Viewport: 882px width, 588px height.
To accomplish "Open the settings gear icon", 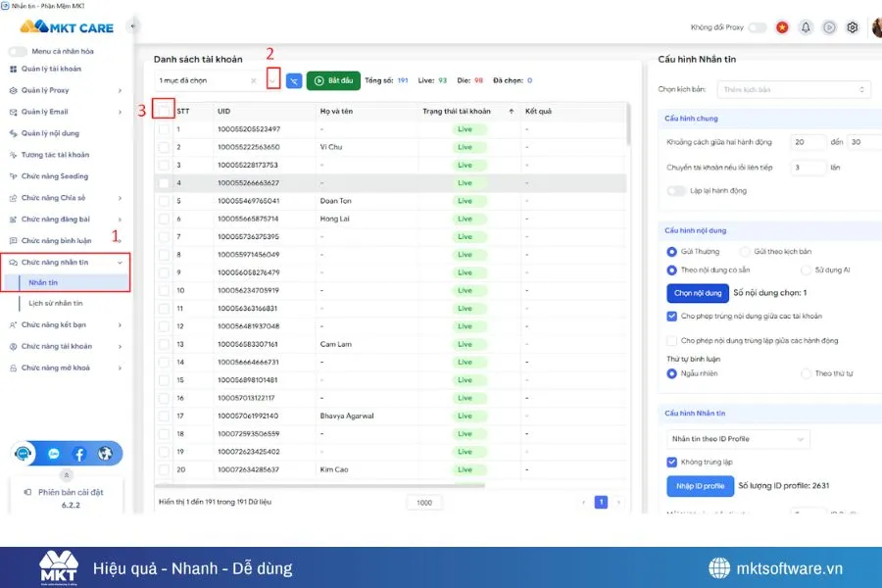I will point(852,27).
